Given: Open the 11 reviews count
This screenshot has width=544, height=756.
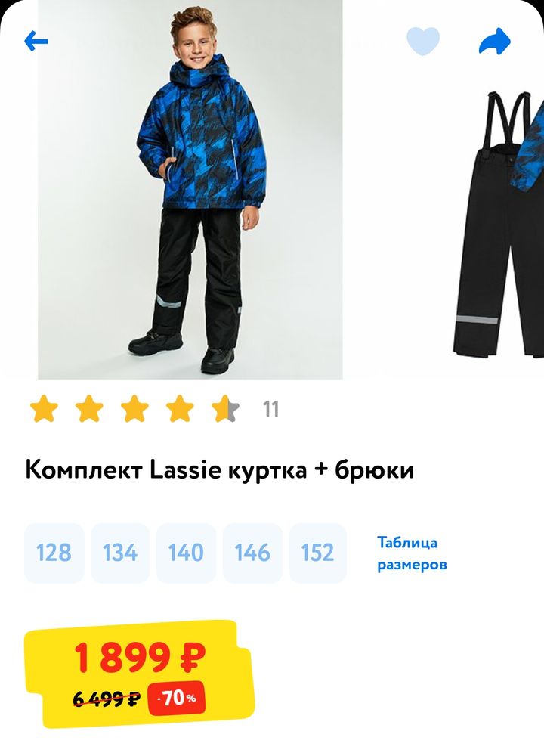Looking at the screenshot, I should (x=270, y=409).
